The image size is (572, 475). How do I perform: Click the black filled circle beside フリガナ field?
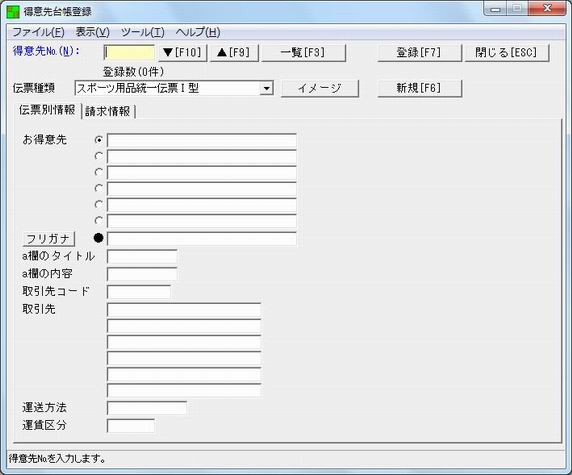(x=98, y=238)
